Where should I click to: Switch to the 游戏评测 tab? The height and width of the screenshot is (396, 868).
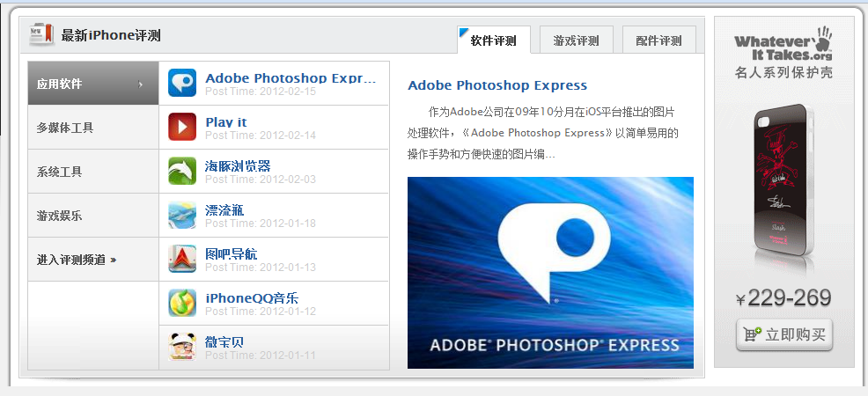click(x=577, y=40)
